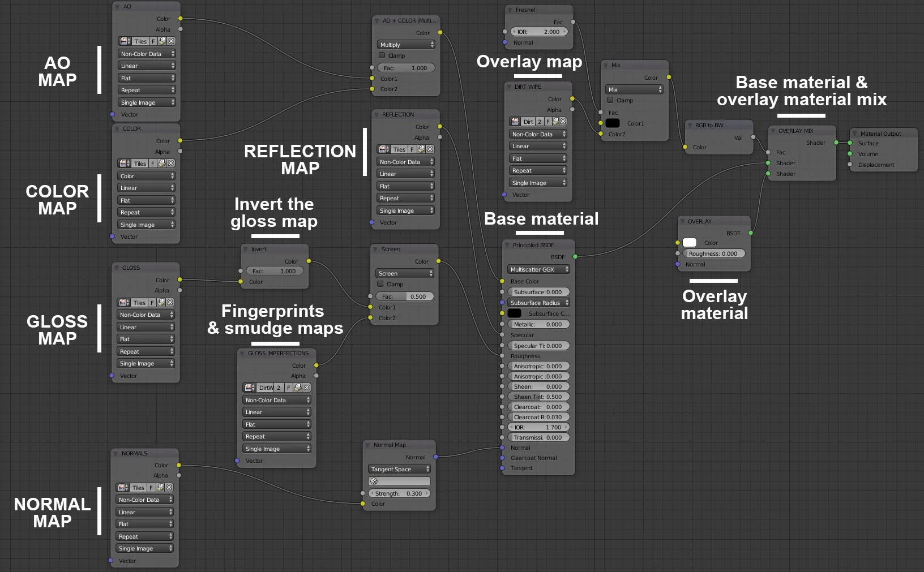Open image browser icon in AO node

click(125, 41)
